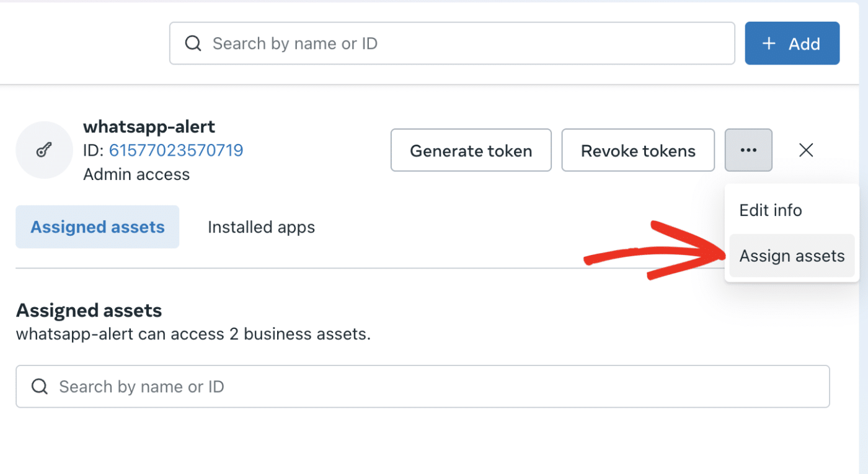The image size is (868, 474).
Task: Click the key icon next to whatsapp-alert
Action: [43, 150]
